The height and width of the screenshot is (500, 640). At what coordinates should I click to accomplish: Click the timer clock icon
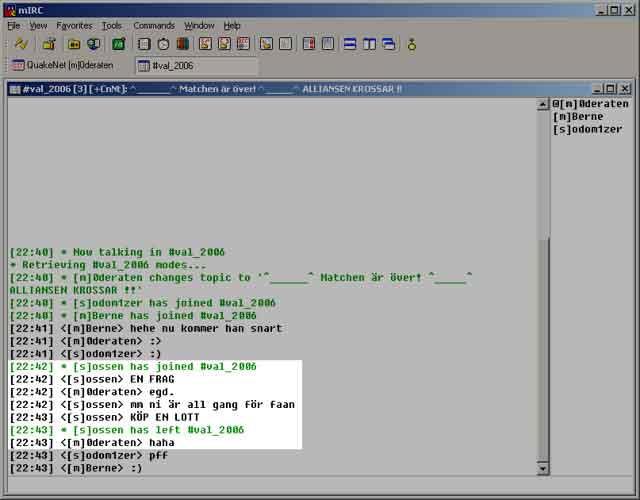coord(163,44)
